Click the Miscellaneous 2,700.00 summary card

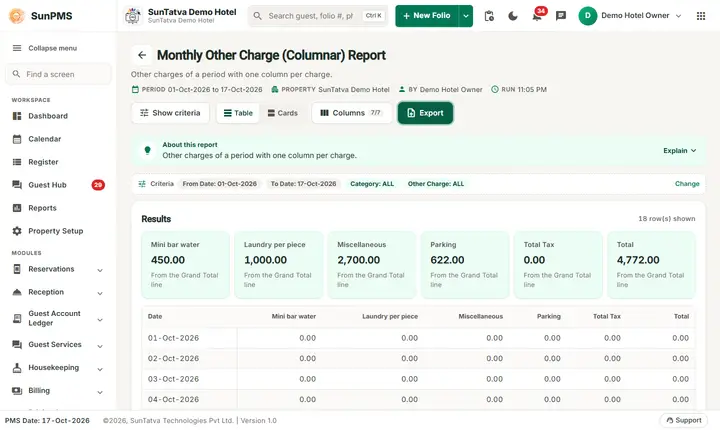(x=372, y=265)
